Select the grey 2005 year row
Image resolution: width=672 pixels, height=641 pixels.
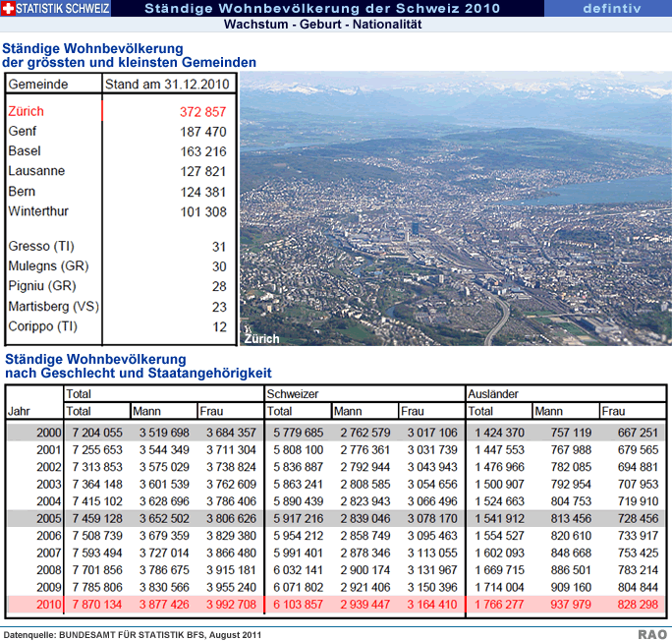pyautogui.click(x=334, y=517)
